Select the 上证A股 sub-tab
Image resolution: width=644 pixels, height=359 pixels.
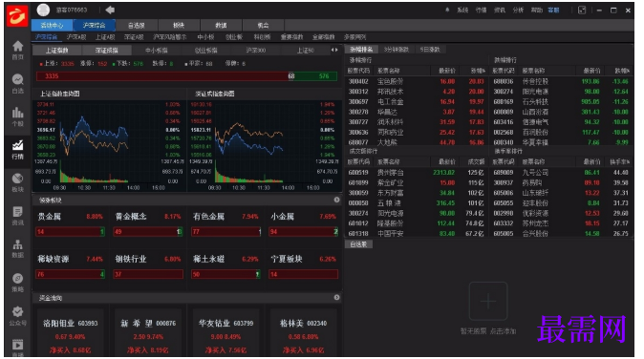(105, 37)
